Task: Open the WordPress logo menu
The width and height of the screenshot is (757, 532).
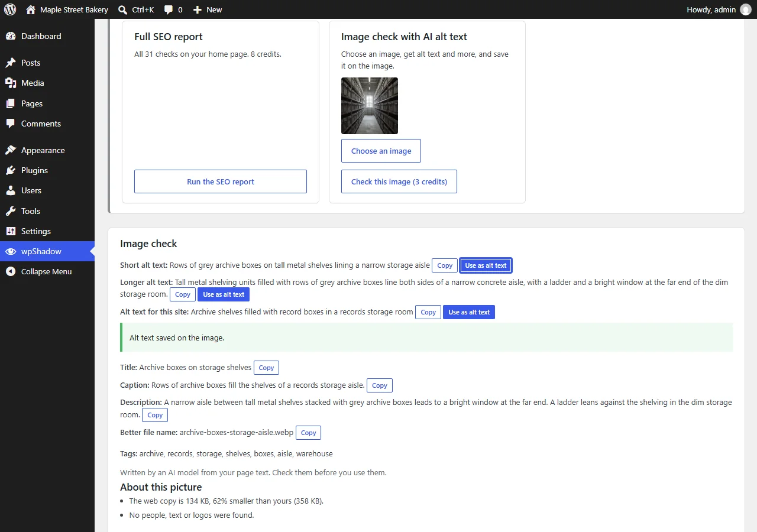Action: click(x=10, y=9)
